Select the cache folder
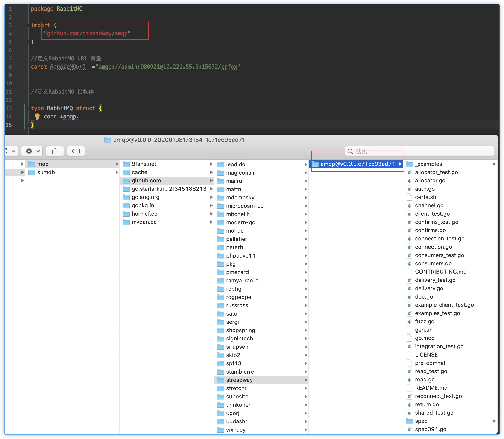The image size is (504, 439). coord(167,172)
